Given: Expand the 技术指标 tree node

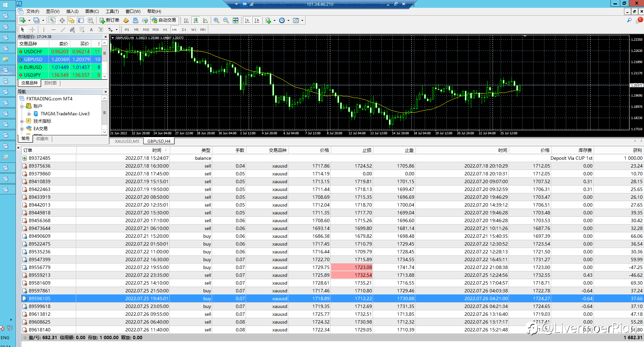Looking at the screenshot, I should pos(22,121).
